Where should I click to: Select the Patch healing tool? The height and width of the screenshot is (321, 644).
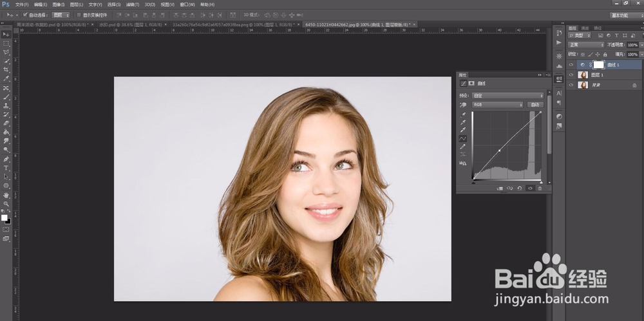[6, 88]
